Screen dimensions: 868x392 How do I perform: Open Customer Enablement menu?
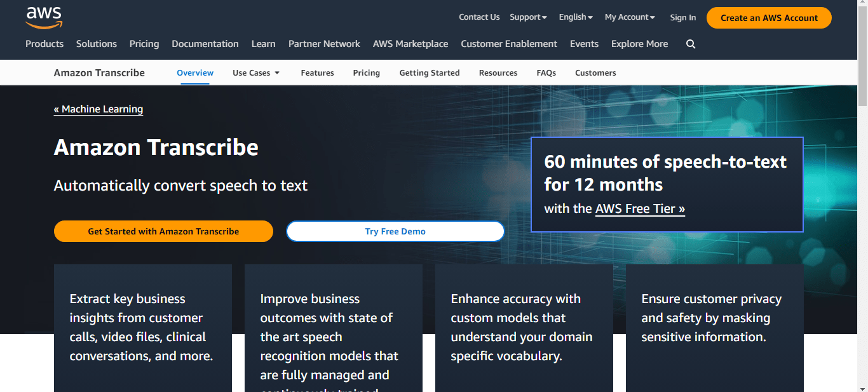[x=509, y=44]
